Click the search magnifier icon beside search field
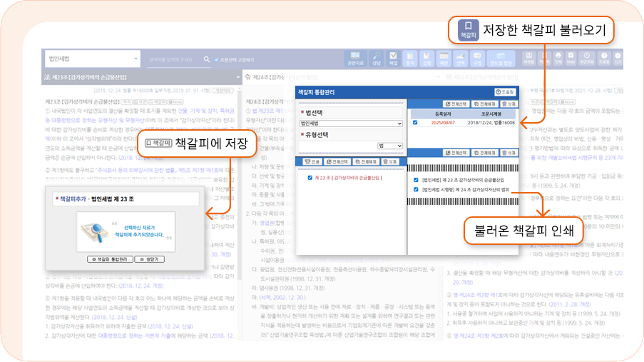This screenshot has height=362, width=644. click(x=207, y=60)
